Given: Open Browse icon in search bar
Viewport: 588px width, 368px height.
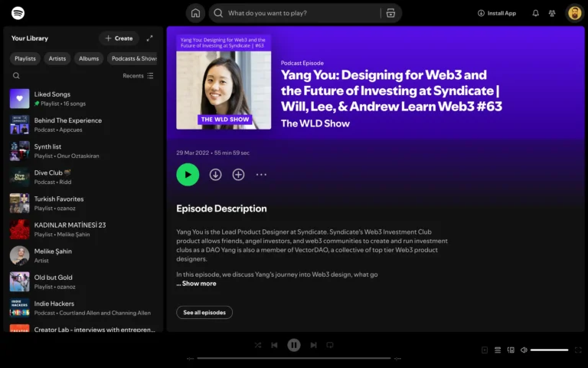Looking at the screenshot, I should click(390, 13).
